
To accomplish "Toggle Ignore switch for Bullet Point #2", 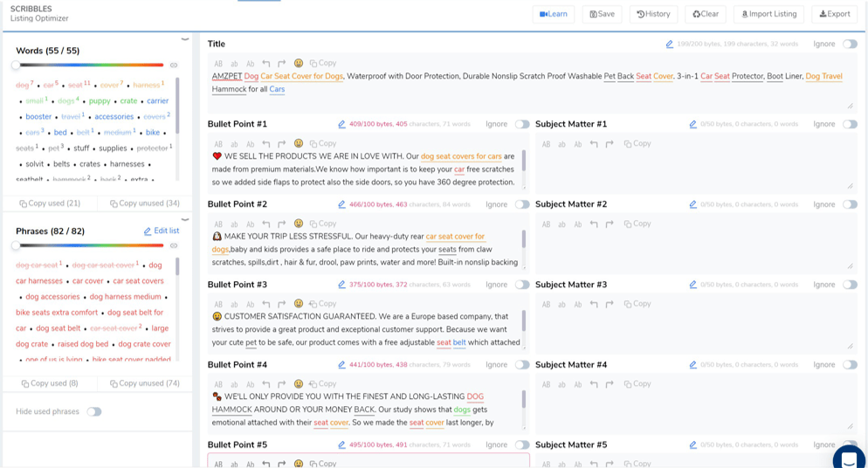I will pos(522,204).
